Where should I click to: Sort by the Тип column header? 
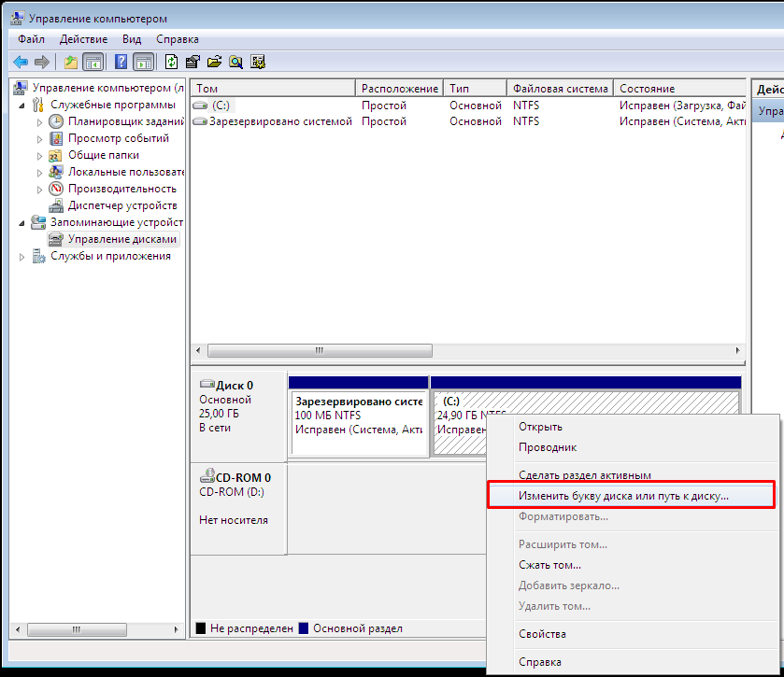coord(475,89)
